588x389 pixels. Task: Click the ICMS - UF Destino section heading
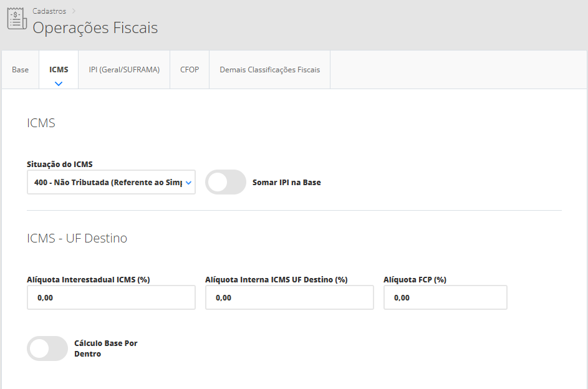[x=77, y=238]
